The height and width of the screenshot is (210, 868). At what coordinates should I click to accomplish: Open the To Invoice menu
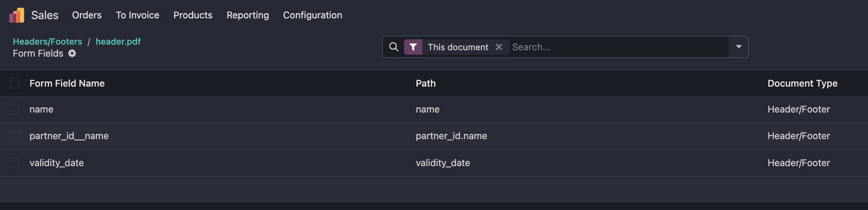137,15
